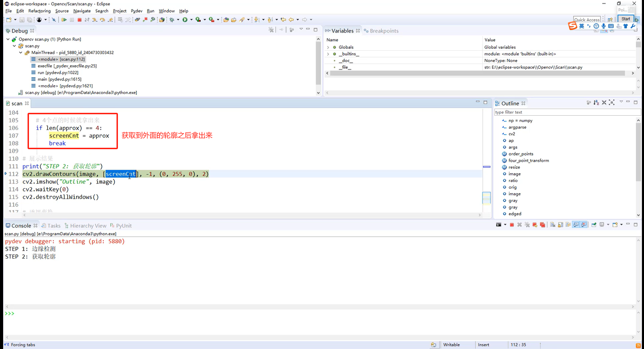Launch the Debug bug icon in toolbar
The width and height of the screenshot is (644, 349).
172,20
